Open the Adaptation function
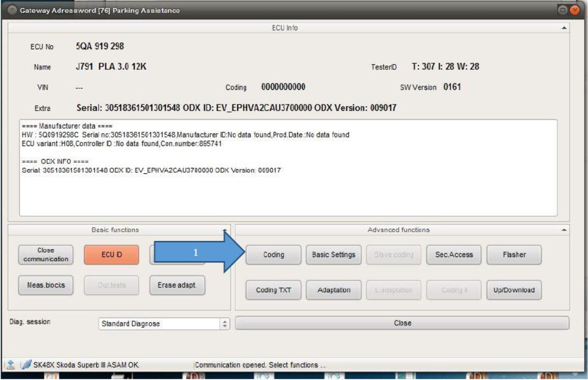 pos(334,290)
